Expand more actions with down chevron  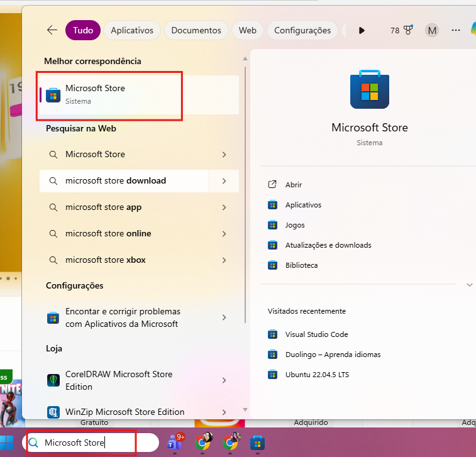[x=469, y=285]
